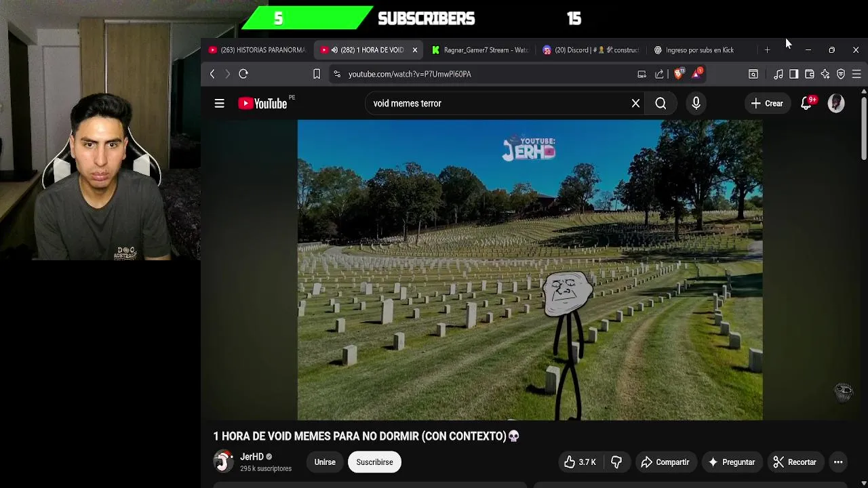Click the Recortar button

pos(795,462)
